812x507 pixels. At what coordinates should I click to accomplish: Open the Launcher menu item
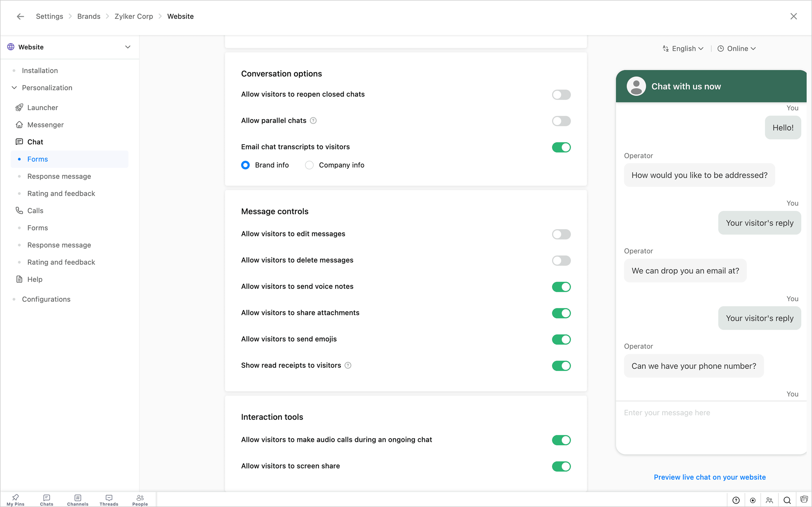coord(43,108)
